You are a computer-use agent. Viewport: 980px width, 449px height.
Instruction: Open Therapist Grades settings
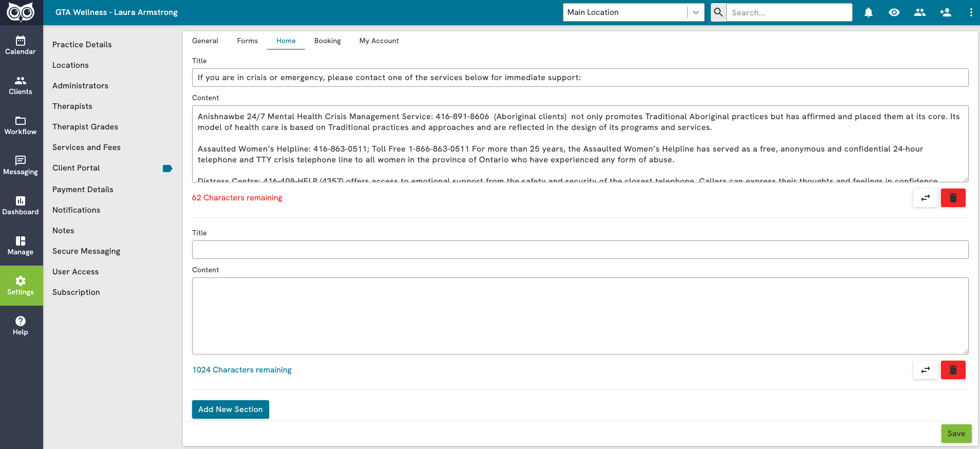tap(85, 127)
